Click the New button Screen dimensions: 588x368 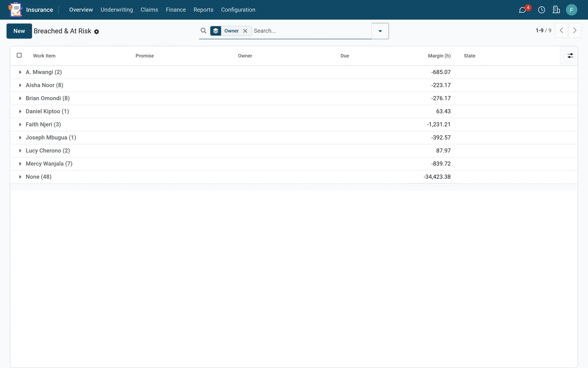19,31
